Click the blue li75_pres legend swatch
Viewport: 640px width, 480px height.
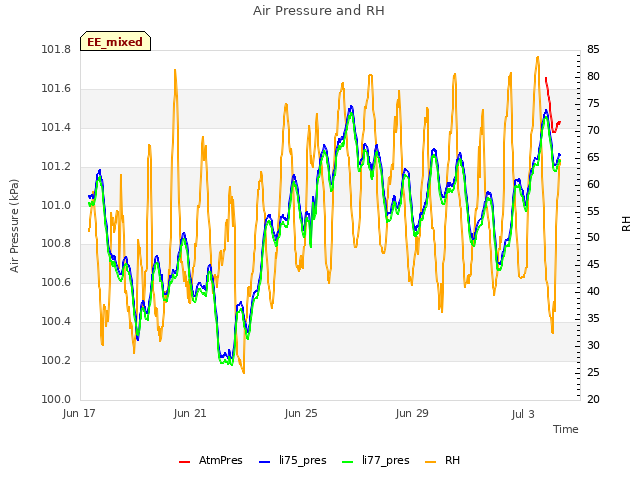[x=264, y=462]
